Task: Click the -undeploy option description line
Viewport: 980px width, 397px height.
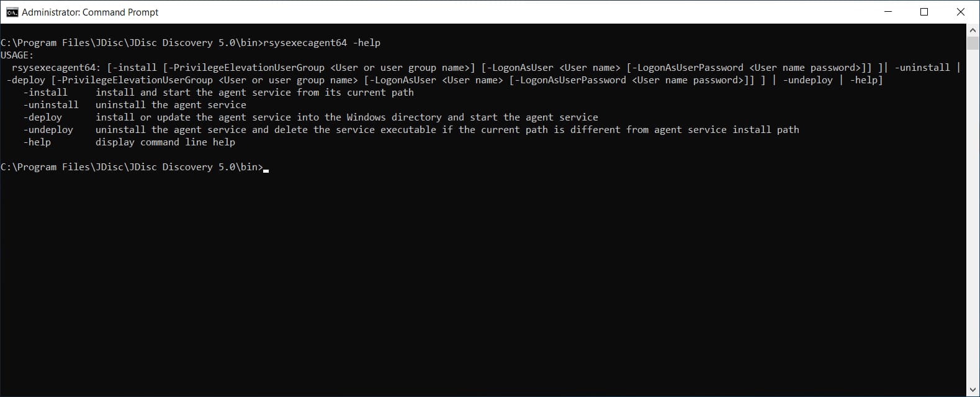Action: click(x=447, y=129)
